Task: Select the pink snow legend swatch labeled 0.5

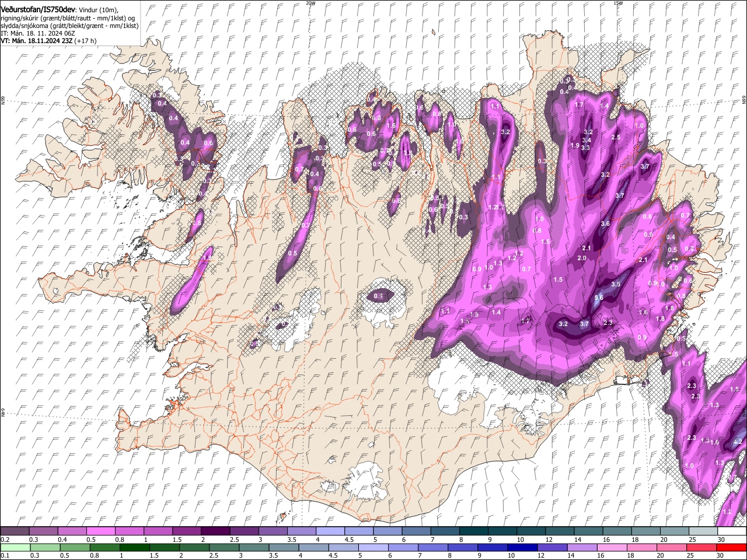Action: tap(100, 531)
